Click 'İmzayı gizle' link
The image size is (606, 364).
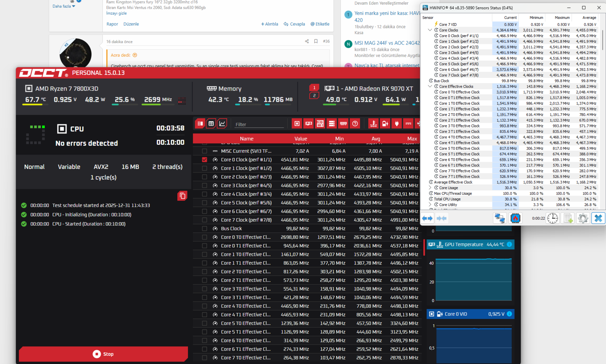[116, 13]
